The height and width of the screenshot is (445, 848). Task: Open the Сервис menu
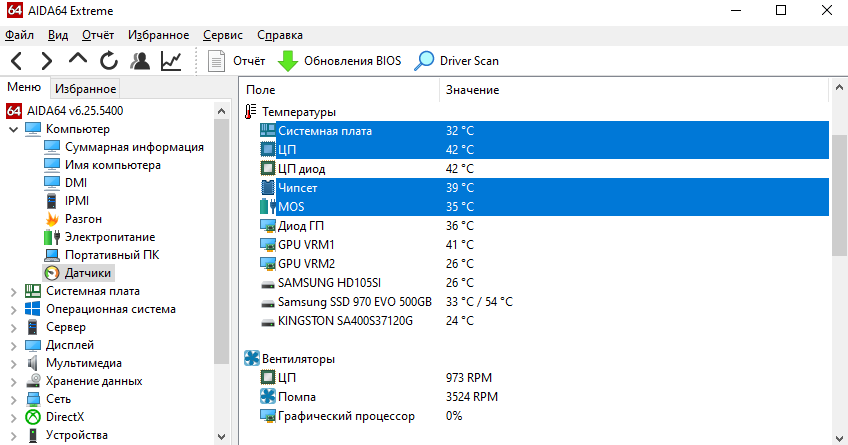click(222, 35)
